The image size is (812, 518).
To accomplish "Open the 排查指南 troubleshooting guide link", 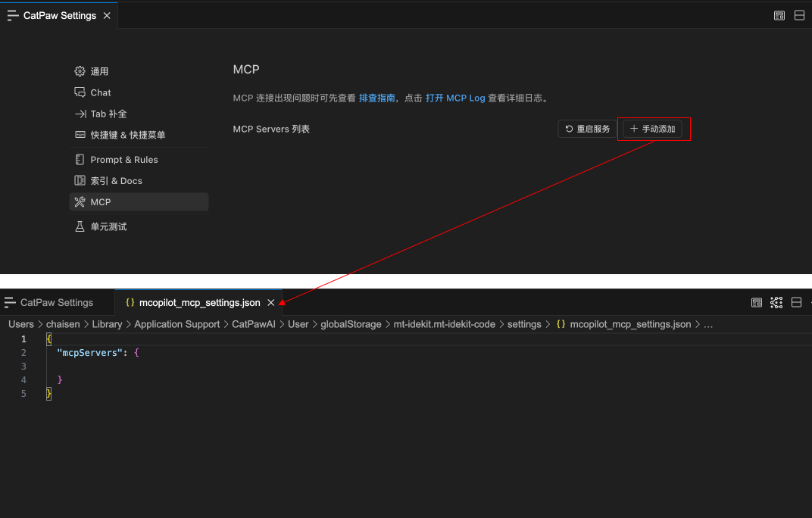I will click(x=376, y=98).
